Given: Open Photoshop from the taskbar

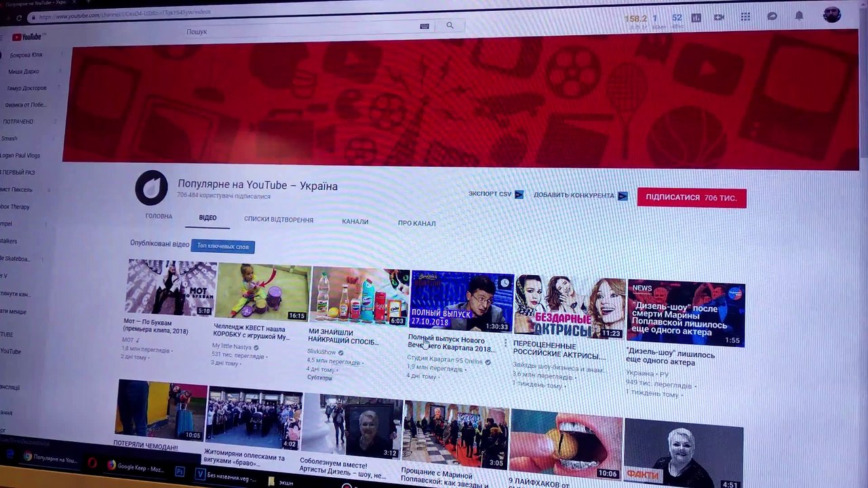Looking at the screenshot, I should tap(180, 471).
